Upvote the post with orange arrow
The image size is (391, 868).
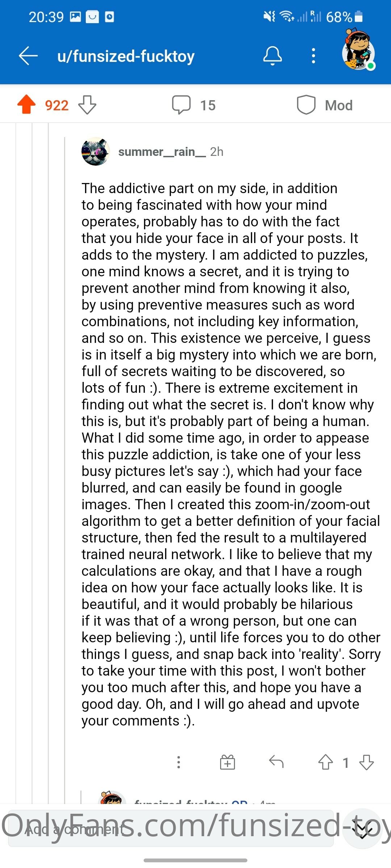coord(26,105)
